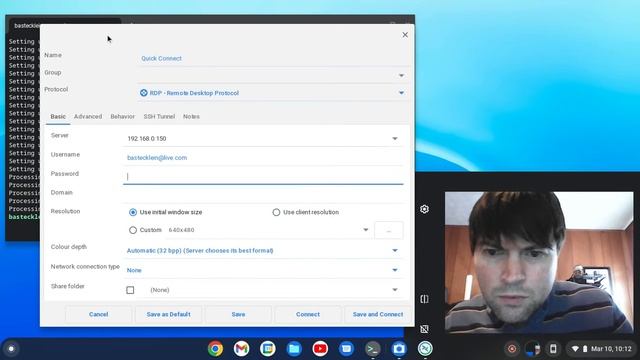Open Remmina icon in the shelf
Viewport: 640px width, 360px height.
pyautogui.click(x=425, y=349)
